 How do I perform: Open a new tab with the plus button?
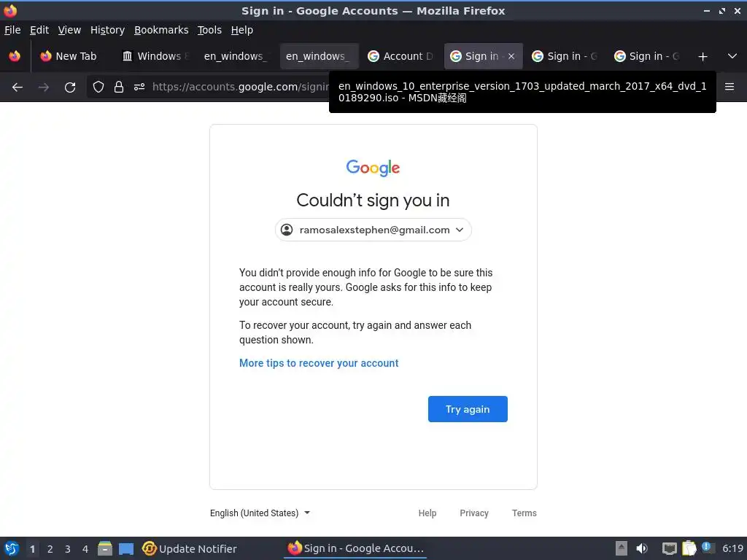tap(703, 56)
